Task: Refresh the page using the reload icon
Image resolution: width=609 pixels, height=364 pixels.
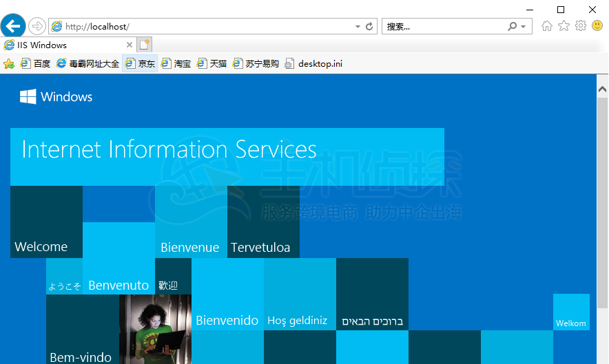Action: [x=369, y=27]
